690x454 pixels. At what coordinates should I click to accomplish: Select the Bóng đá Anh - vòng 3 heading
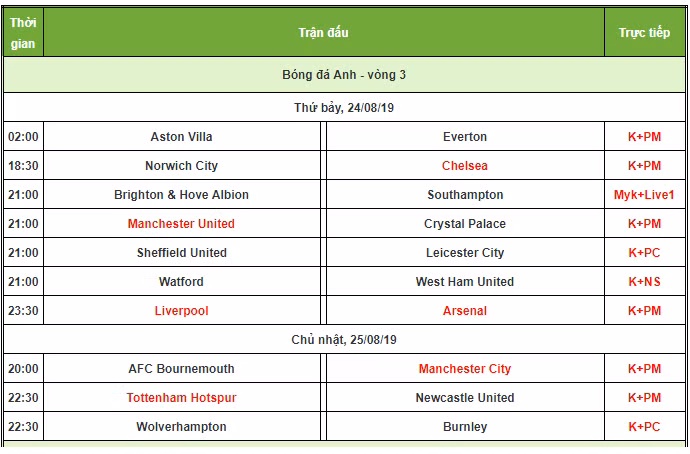coord(344,75)
